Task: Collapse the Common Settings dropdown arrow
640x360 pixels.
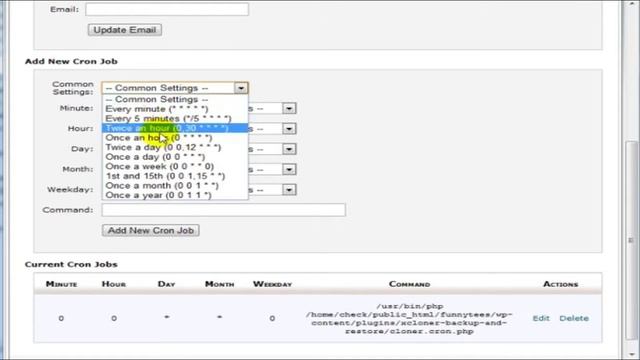Action: [x=241, y=88]
